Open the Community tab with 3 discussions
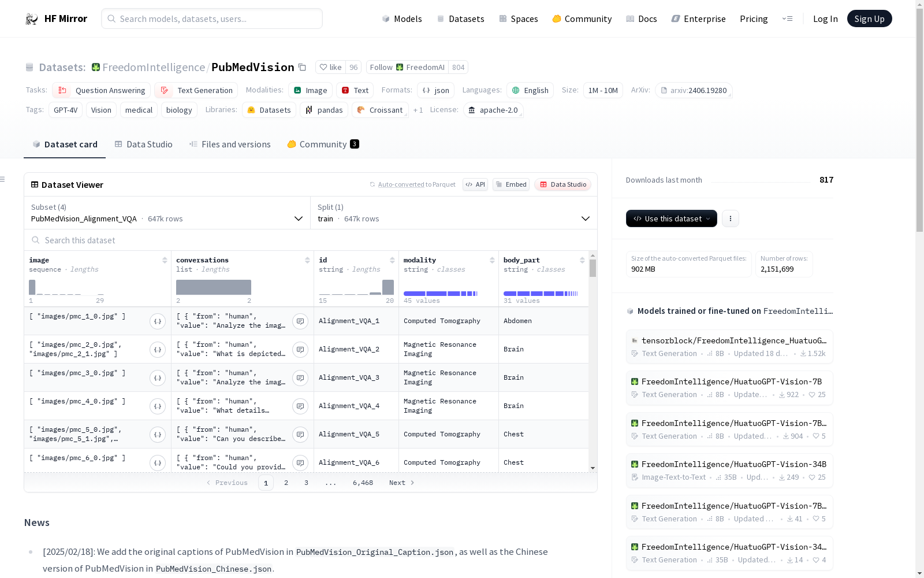The height and width of the screenshot is (578, 924). 323,144
